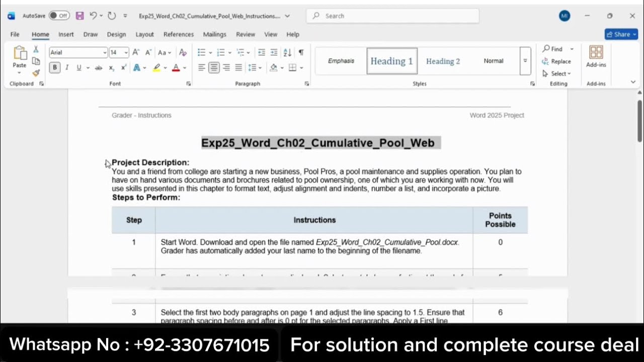Toggle Bold formatting
Screen dimensions: 644x362
55,67
